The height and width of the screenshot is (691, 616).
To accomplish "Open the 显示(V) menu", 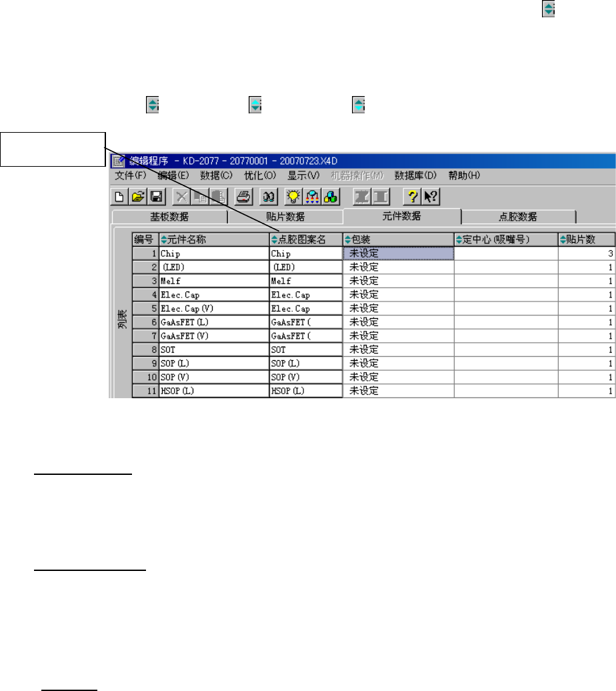I will [x=303, y=176].
